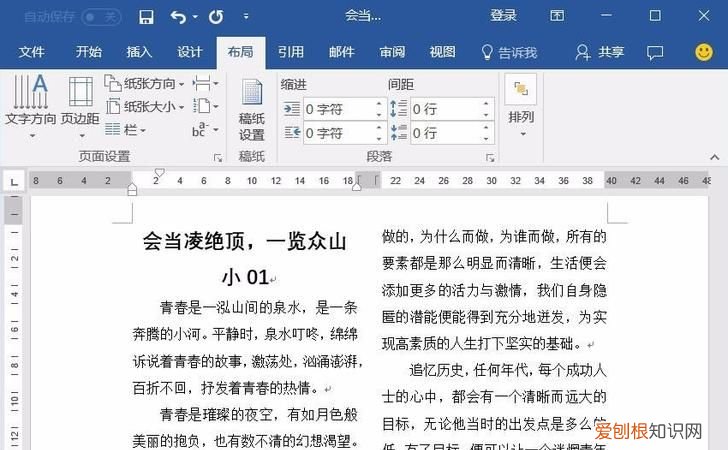Open the 页边距 margins menu
This screenshot has width=728, height=450.
(x=80, y=107)
